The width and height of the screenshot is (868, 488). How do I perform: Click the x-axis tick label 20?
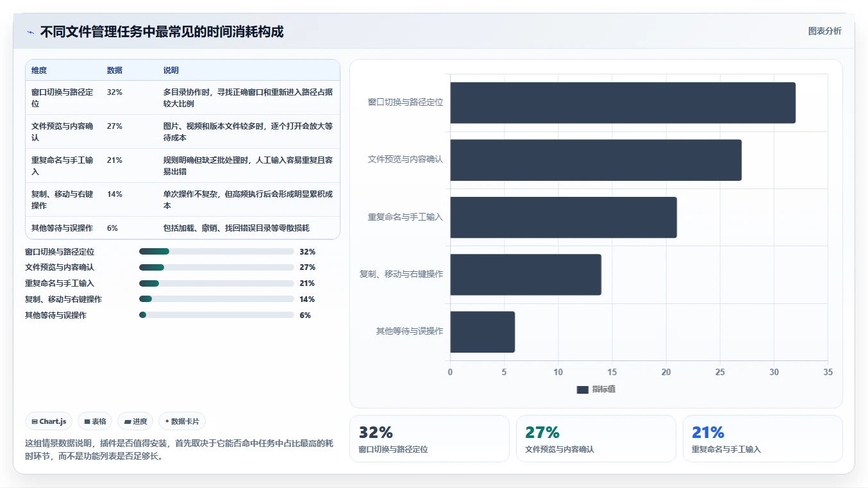(x=666, y=373)
